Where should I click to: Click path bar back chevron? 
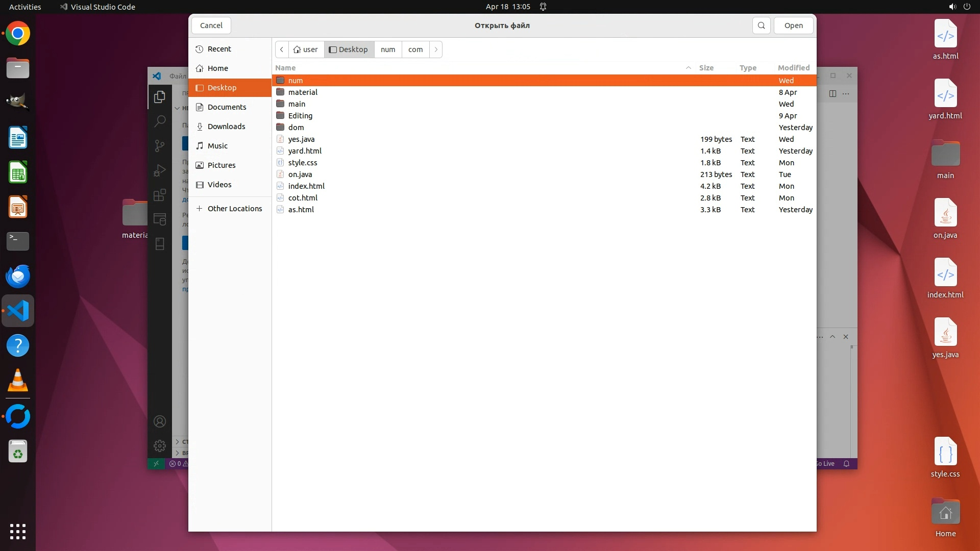282,49
